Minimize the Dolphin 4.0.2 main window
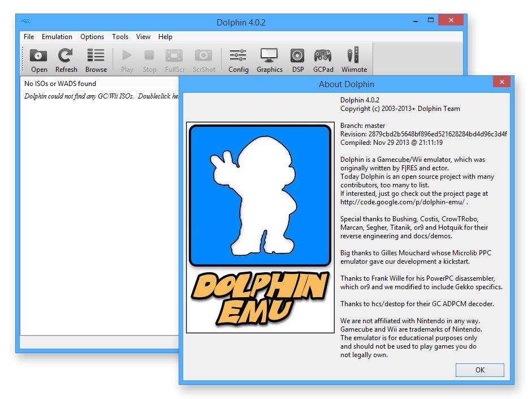 416,20
